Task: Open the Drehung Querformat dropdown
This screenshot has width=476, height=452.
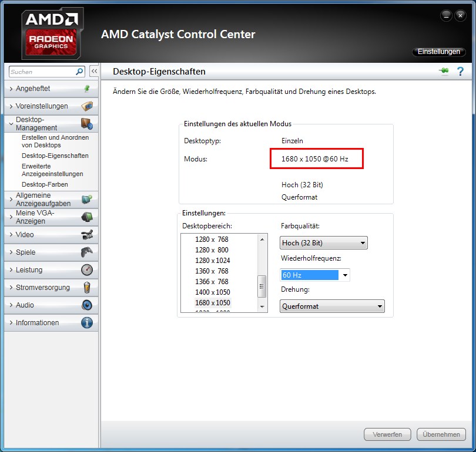Action: click(332, 306)
